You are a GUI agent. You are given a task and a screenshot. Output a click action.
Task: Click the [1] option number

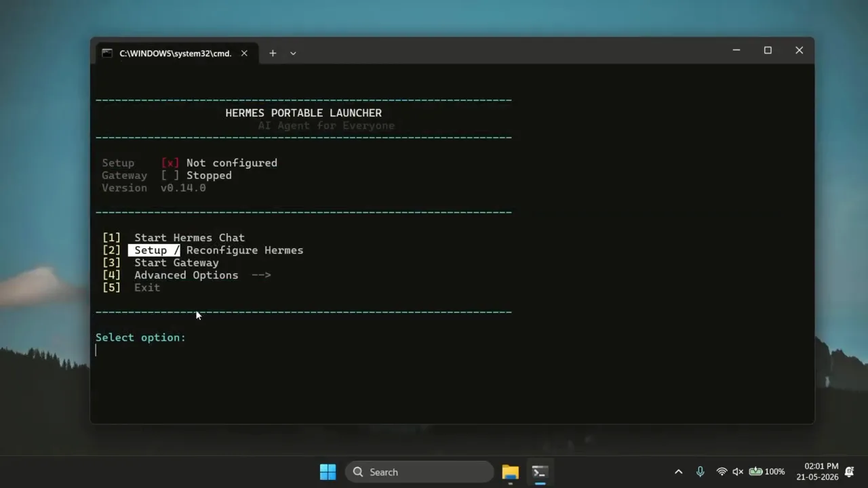click(111, 238)
